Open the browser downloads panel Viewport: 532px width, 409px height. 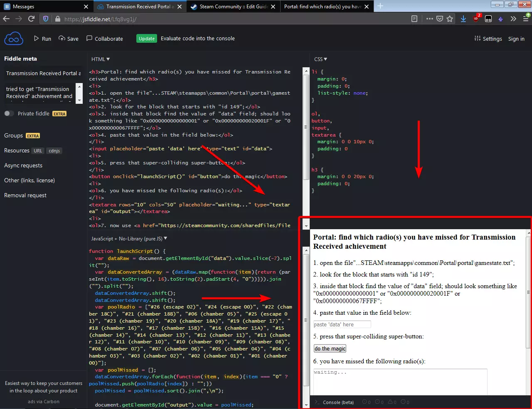click(463, 19)
